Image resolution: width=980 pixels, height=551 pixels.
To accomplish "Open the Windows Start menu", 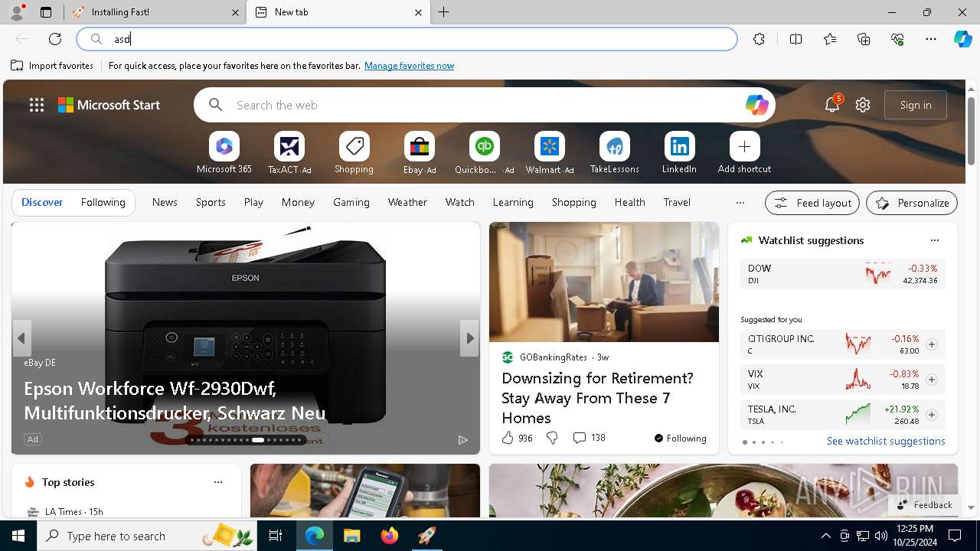I will tap(18, 536).
